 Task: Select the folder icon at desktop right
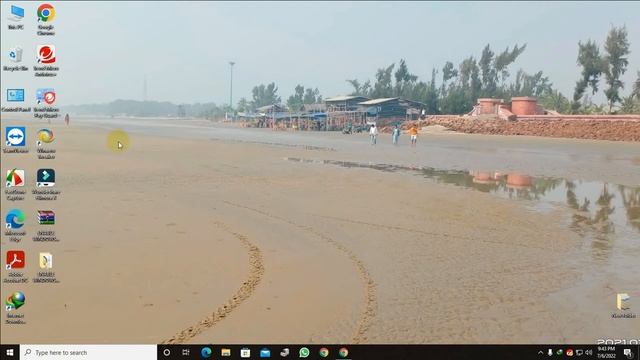pos(623,306)
